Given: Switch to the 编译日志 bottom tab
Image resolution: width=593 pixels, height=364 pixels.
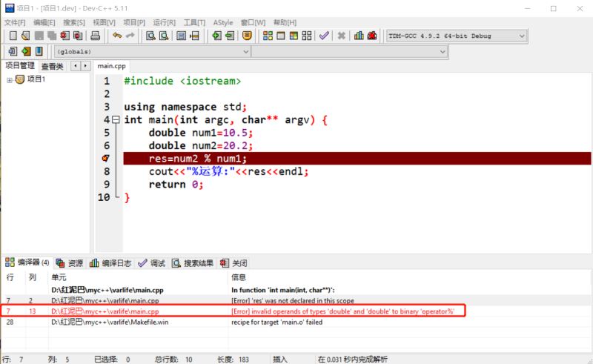Looking at the screenshot, I should 110,263.
